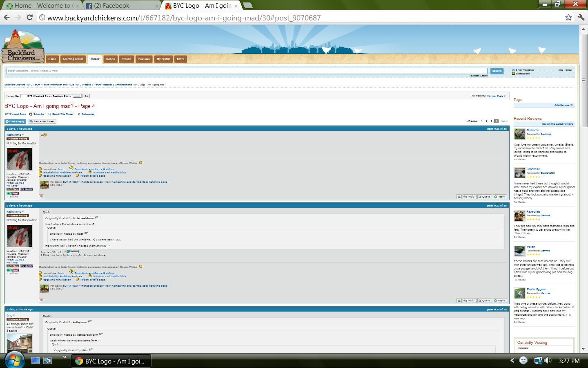The width and height of the screenshot is (588, 368).
Task: Give thumbs up to post #31
Action: pos(459,197)
